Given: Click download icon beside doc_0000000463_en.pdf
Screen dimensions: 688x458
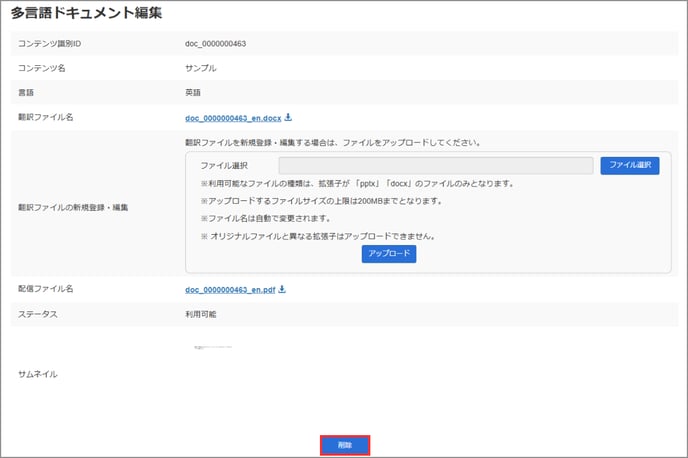Looking at the screenshot, I should tap(282, 290).
